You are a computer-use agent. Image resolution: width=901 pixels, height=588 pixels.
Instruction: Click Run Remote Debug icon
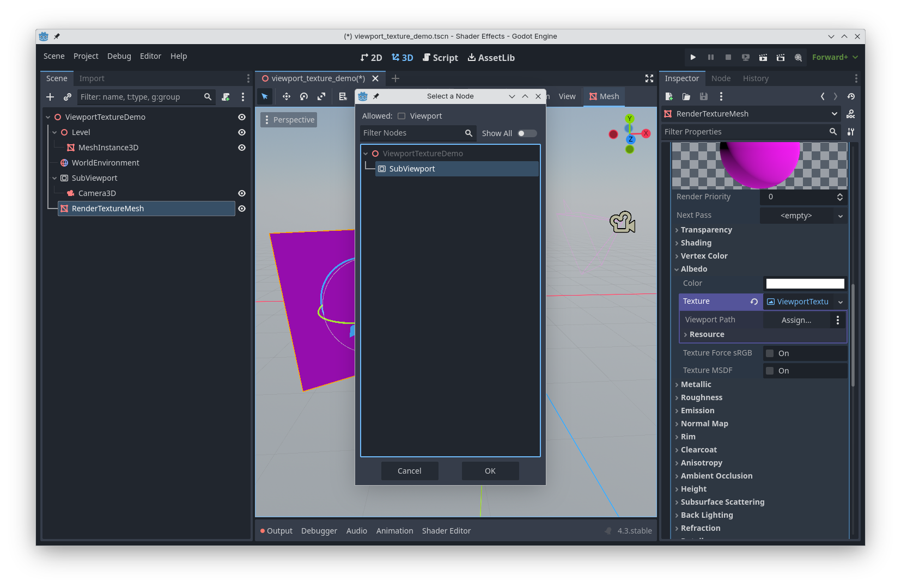746,57
